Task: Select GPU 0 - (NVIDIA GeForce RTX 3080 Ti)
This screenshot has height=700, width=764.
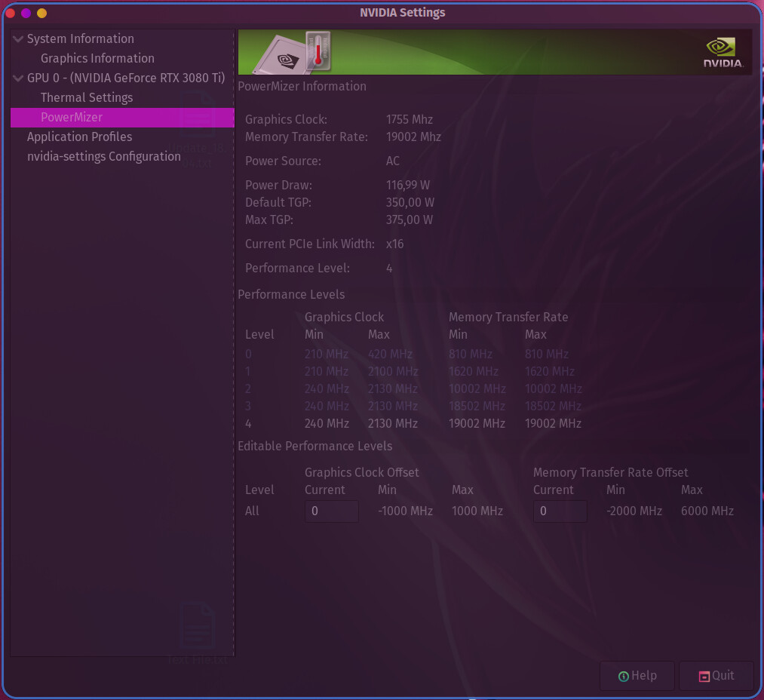Action: (126, 78)
